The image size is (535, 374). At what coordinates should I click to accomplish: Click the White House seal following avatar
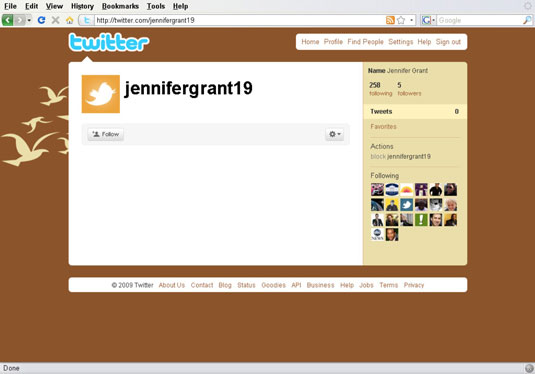pyautogui.click(x=392, y=190)
